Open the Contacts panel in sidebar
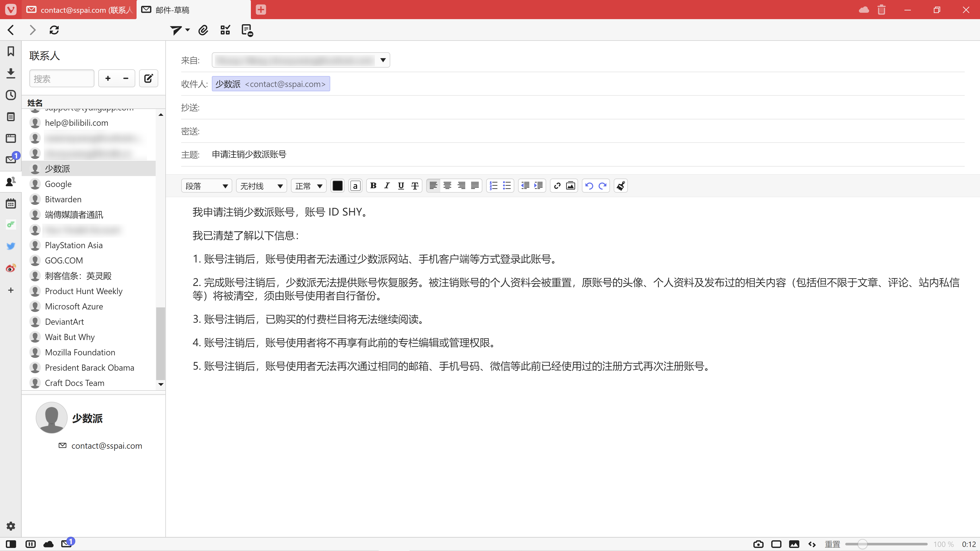 (x=11, y=181)
